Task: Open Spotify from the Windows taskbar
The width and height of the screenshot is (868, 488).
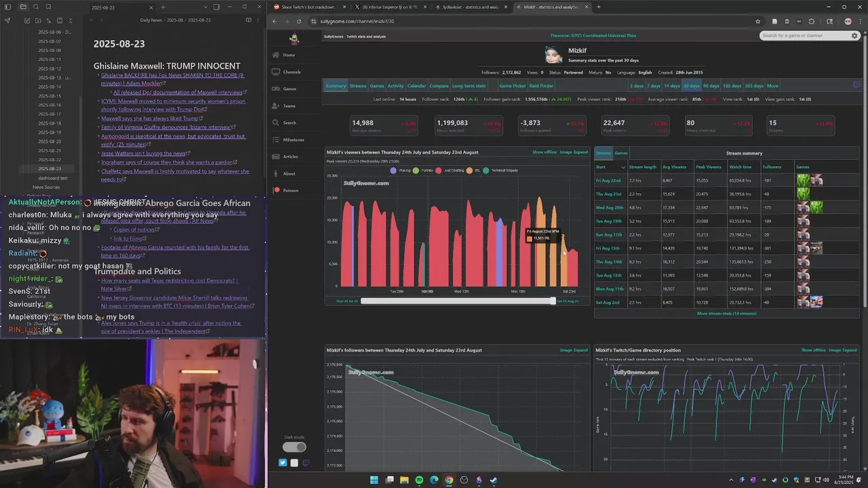Action: click(x=419, y=480)
